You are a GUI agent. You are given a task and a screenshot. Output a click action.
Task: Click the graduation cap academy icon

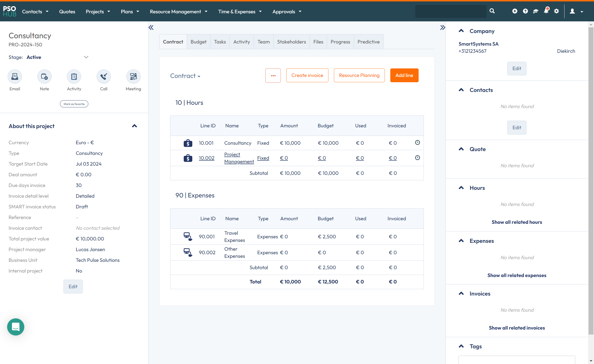[x=535, y=11]
